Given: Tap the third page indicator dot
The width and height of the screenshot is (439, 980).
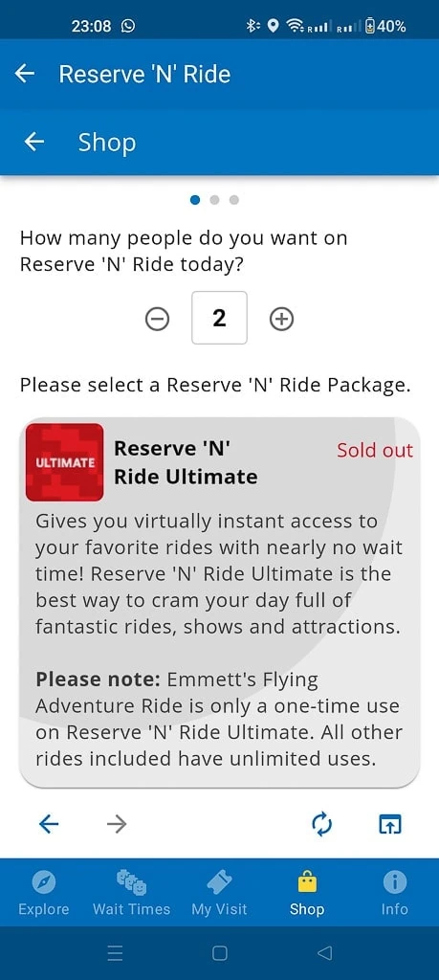Looking at the screenshot, I should [x=234, y=200].
